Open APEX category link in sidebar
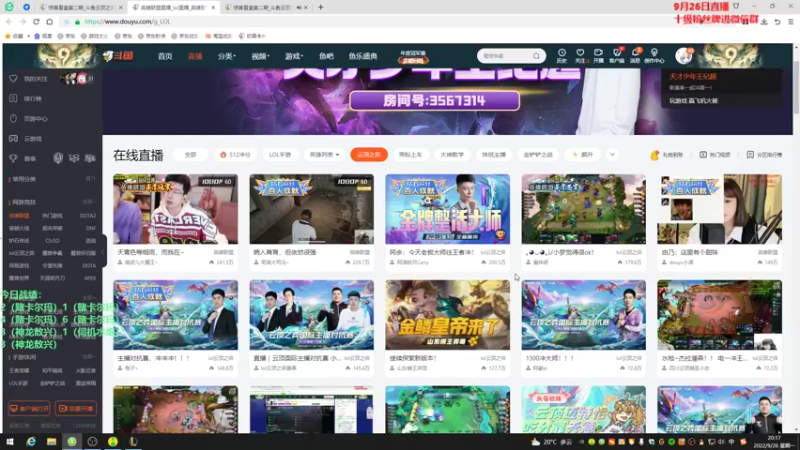The height and width of the screenshot is (450, 800). tap(90, 278)
